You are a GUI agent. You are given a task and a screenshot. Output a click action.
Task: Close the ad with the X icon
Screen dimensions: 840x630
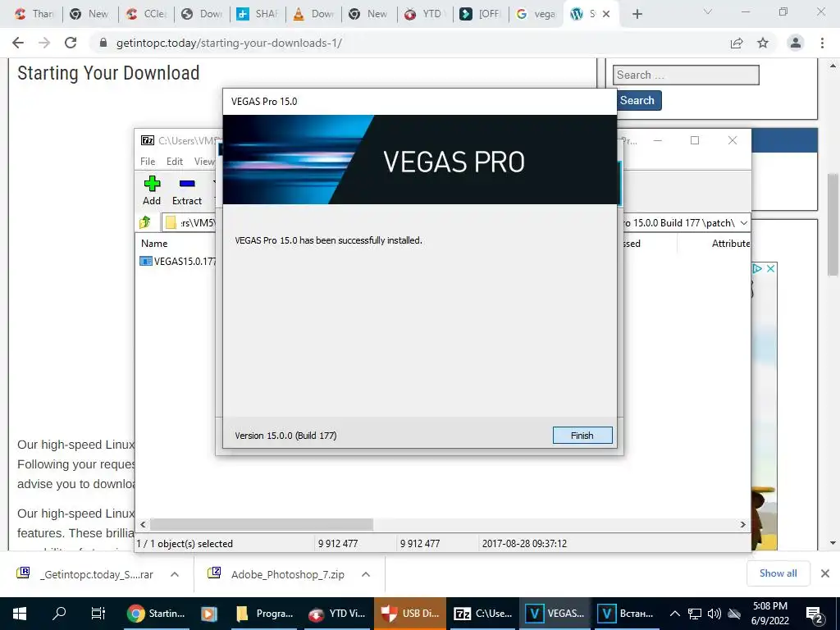pos(770,268)
